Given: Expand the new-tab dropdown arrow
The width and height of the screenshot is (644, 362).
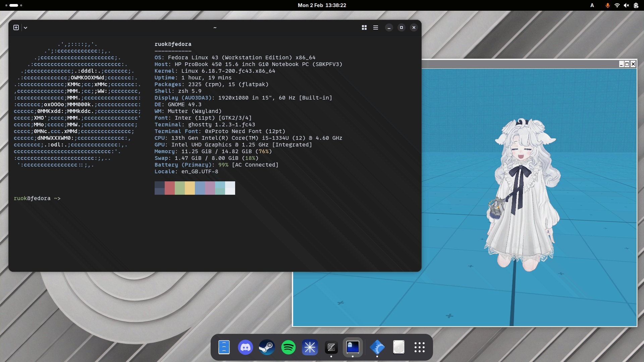Looking at the screenshot, I should 25,28.
